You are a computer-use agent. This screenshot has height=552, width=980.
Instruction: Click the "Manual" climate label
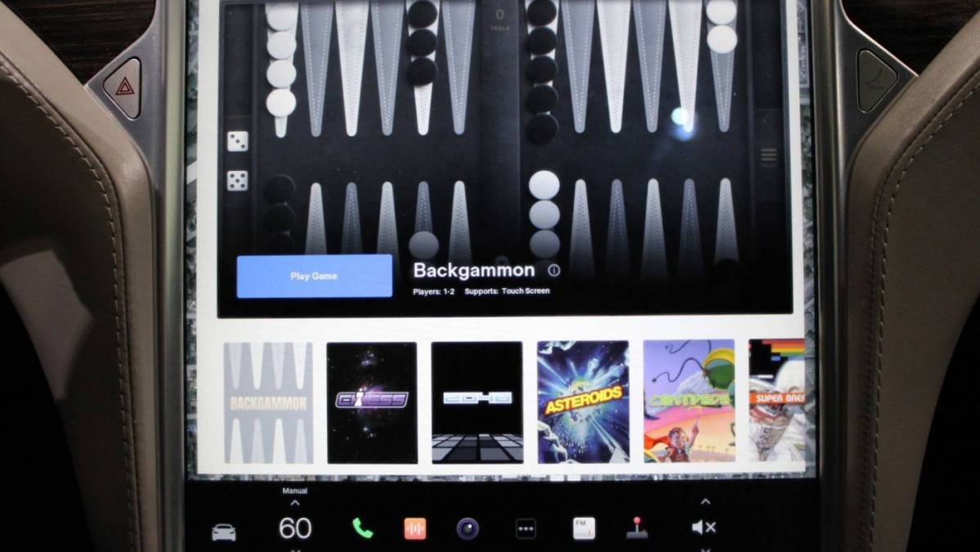pyautogui.click(x=295, y=491)
